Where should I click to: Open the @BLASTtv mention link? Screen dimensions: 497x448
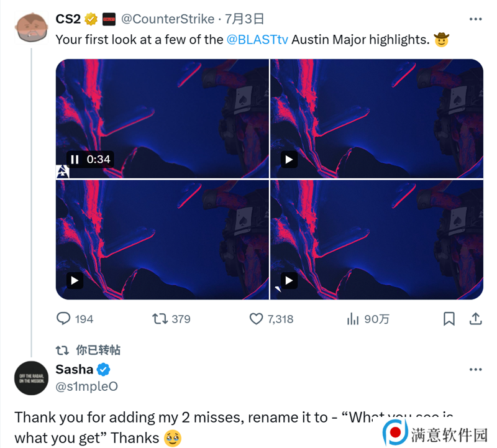point(257,40)
